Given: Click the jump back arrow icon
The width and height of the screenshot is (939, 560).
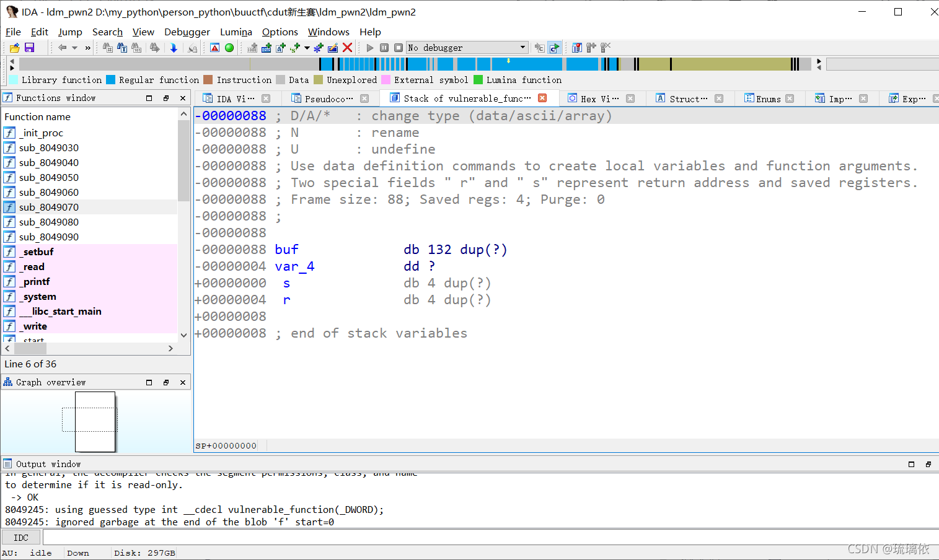Looking at the screenshot, I should (62, 48).
